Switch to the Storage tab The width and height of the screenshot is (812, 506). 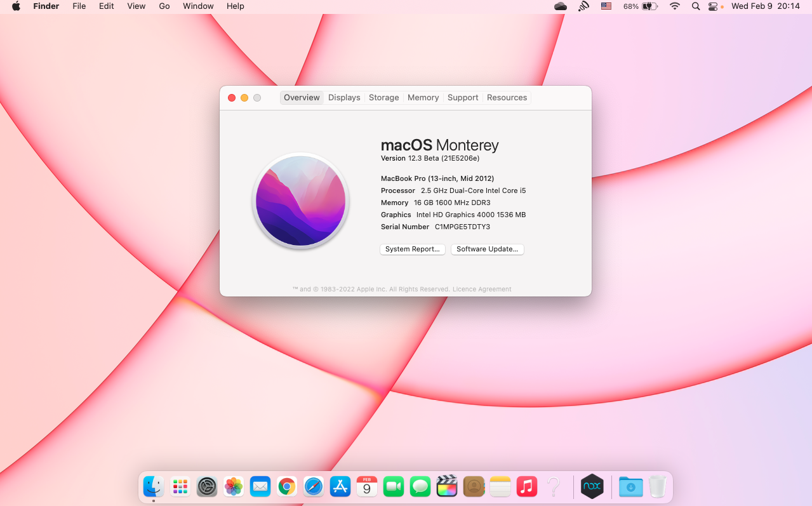point(384,98)
